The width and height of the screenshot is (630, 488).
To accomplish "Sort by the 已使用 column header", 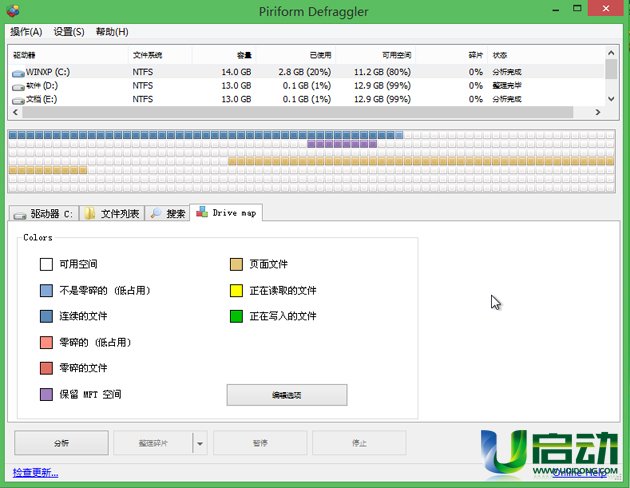I will click(296, 55).
